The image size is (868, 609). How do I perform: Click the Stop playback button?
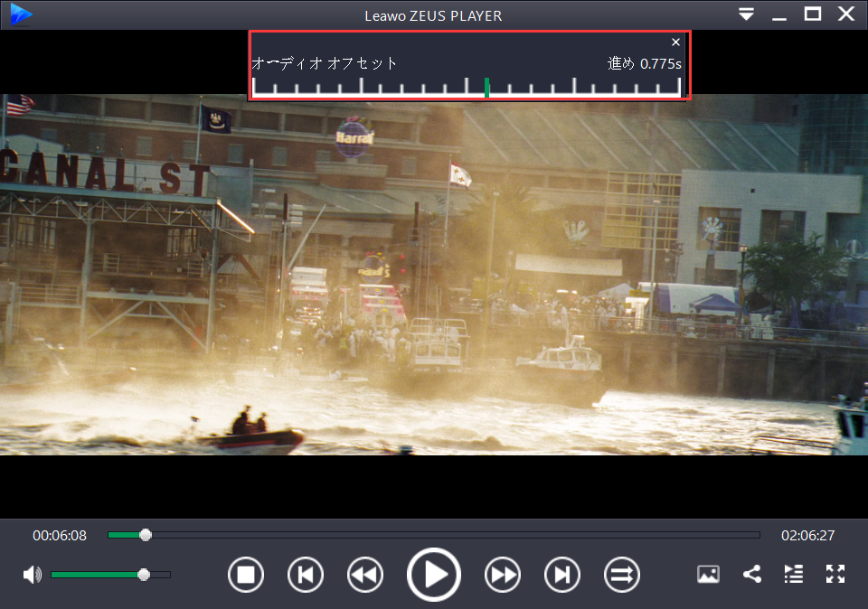coord(246,575)
